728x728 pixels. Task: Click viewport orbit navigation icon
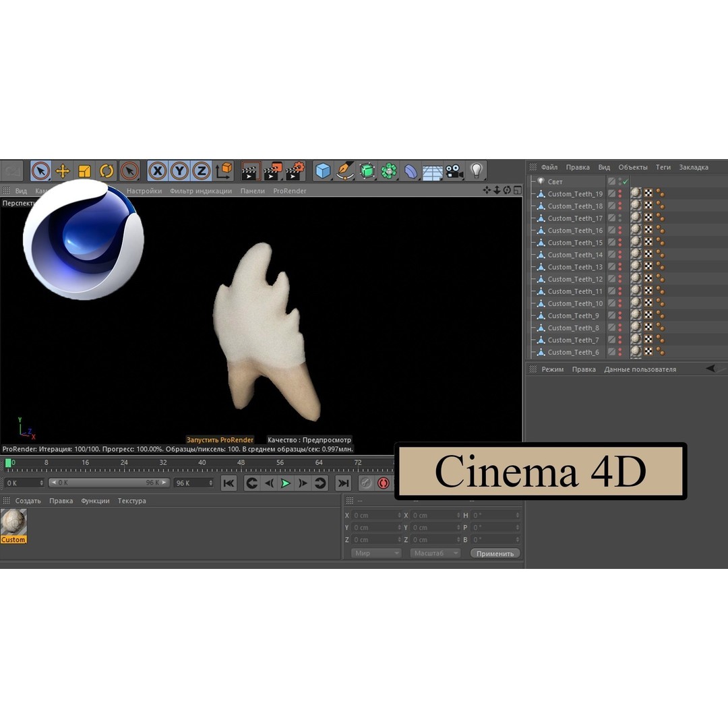(507, 190)
